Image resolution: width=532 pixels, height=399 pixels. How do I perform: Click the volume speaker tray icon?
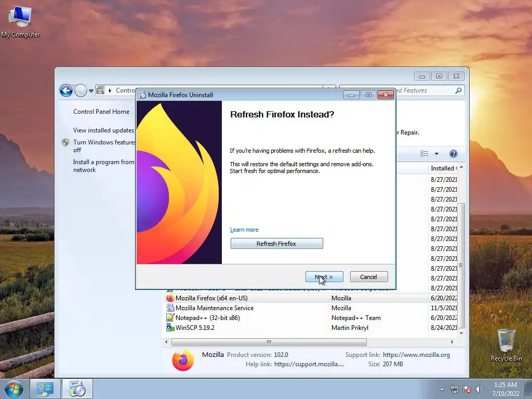pyautogui.click(x=480, y=389)
